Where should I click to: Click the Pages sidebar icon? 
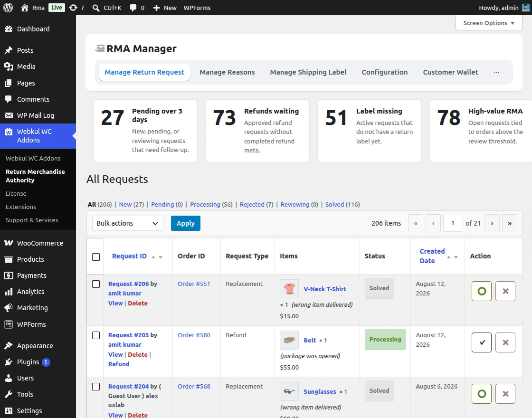click(9, 83)
